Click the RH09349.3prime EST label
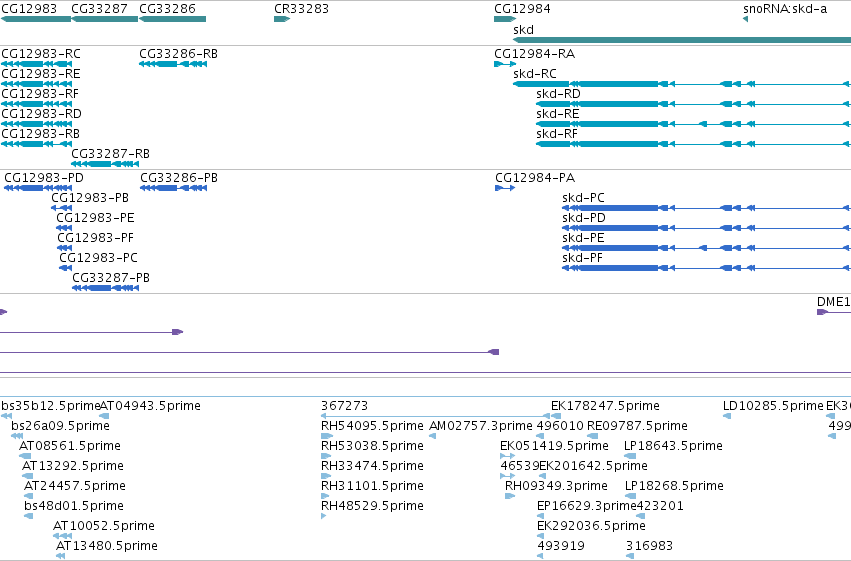 [556, 486]
